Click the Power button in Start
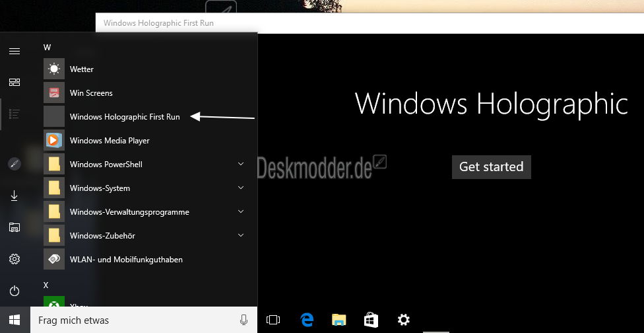Screen dimensions: 644x333 tap(15, 291)
